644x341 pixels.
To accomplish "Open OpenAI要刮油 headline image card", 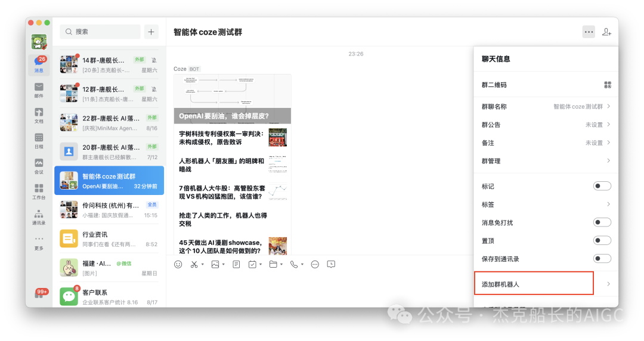I will (x=233, y=99).
